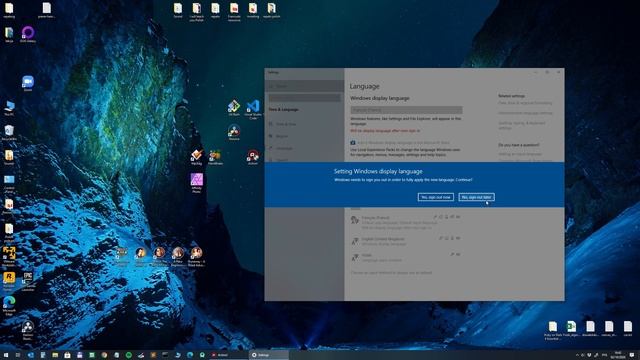Open 'Date, time & regional formatting' related link

525,103
